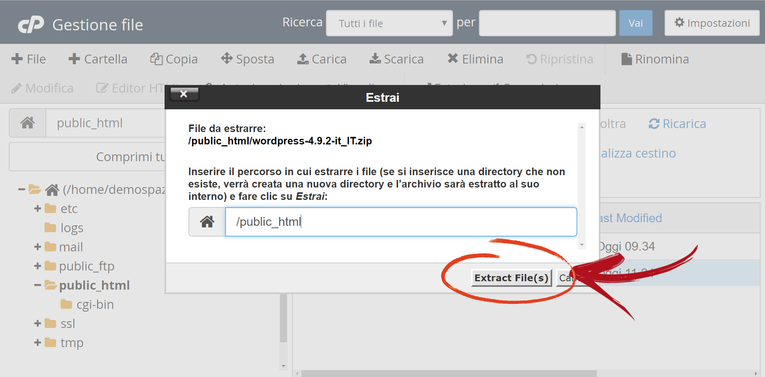Click Modifica in the toolbar
The height and width of the screenshot is (377, 765).
click(42, 88)
